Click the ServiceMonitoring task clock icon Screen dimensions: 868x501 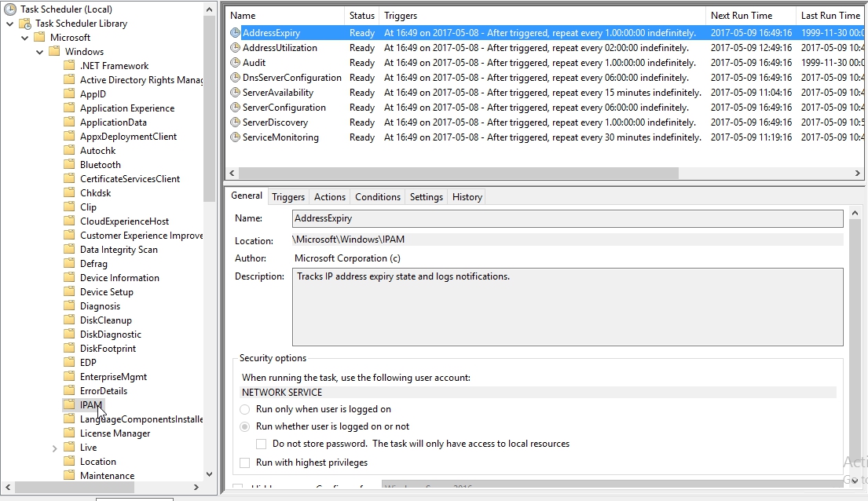pos(235,137)
